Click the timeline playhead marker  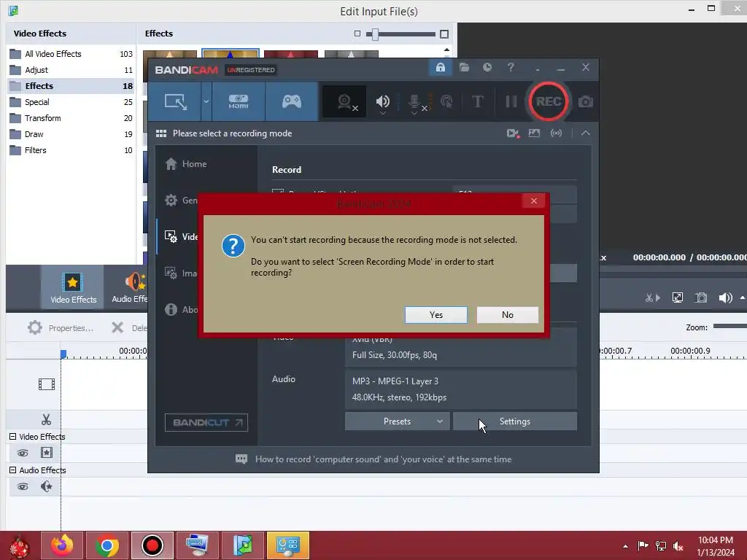(x=63, y=354)
